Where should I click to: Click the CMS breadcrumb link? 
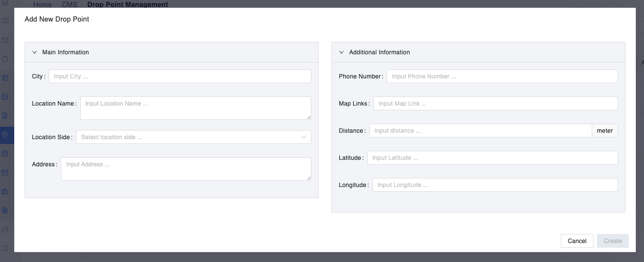69,5
